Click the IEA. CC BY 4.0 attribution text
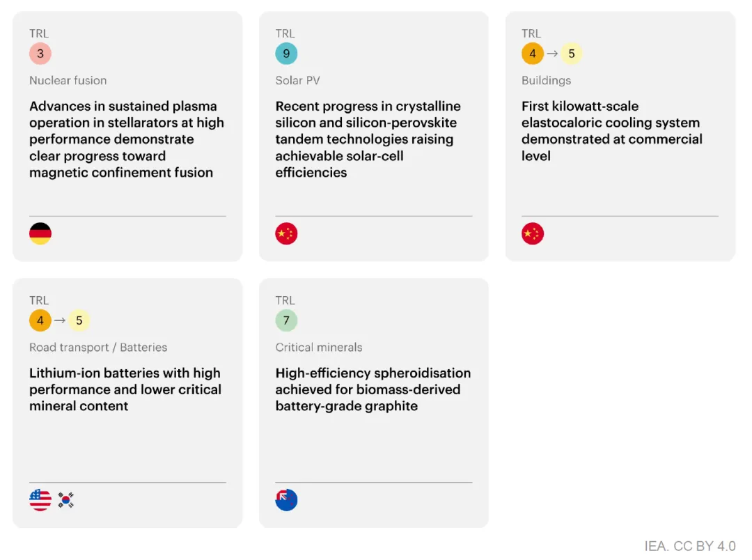Screen dimensions: 752x560 tap(689, 546)
